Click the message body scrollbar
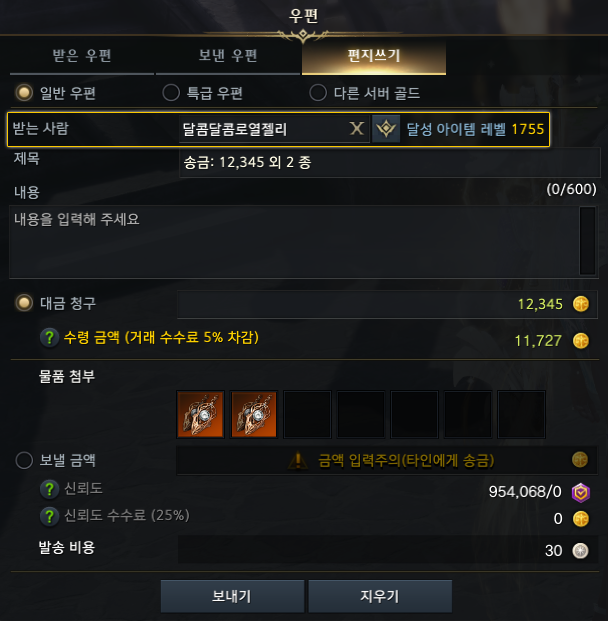The height and width of the screenshot is (621, 608). [587, 241]
